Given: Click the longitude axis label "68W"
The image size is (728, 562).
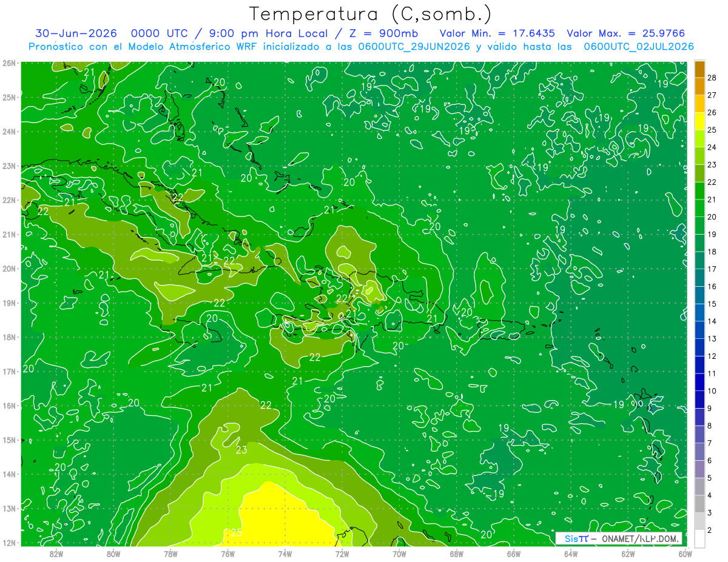Looking at the screenshot, I should (456, 554).
